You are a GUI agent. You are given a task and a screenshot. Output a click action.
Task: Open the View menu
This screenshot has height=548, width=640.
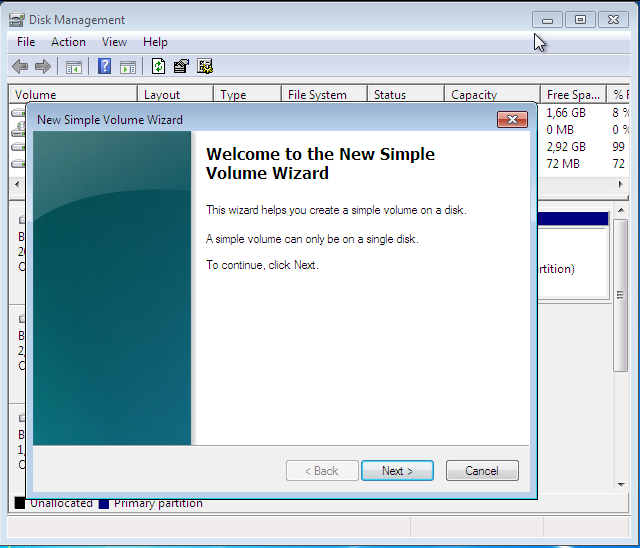[x=114, y=42]
